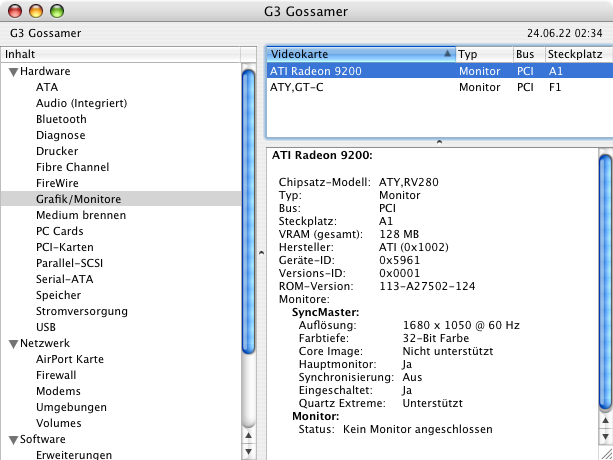Viewport: 613px width, 460px height.
Task: Click the Quartz Extreme value Unterstützt
Action: point(433,403)
